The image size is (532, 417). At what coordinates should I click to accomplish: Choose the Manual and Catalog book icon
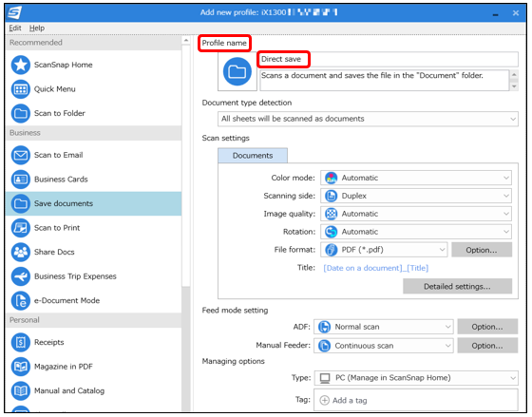pyautogui.click(x=21, y=390)
